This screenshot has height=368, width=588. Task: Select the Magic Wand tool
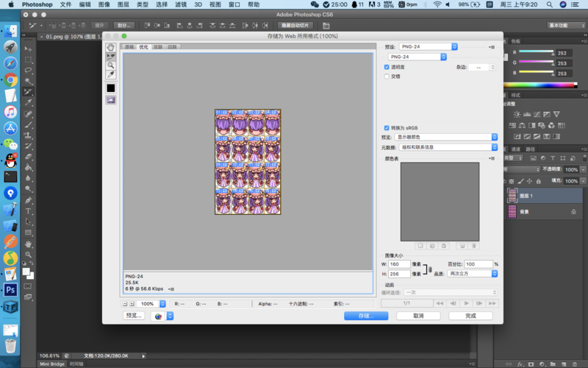click(28, 81)
